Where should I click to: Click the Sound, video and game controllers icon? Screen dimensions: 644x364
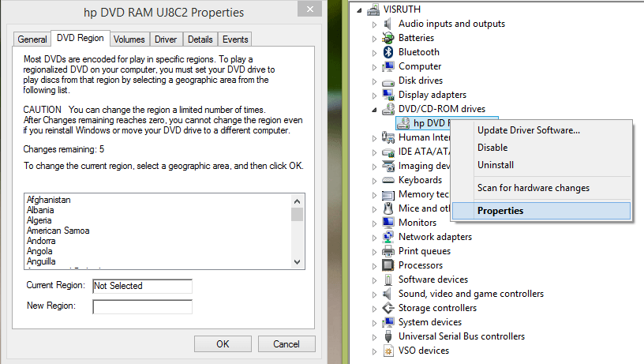click(x=388, y=294)
